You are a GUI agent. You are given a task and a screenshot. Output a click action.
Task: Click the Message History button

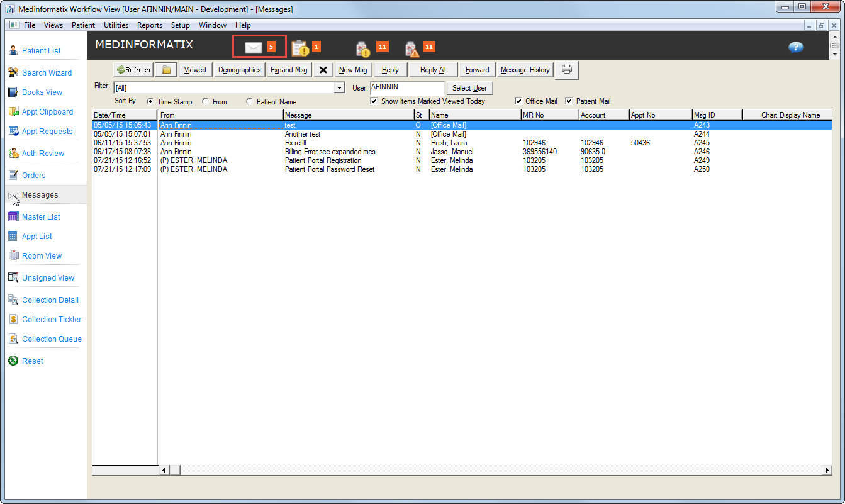(x=525, y=70)
